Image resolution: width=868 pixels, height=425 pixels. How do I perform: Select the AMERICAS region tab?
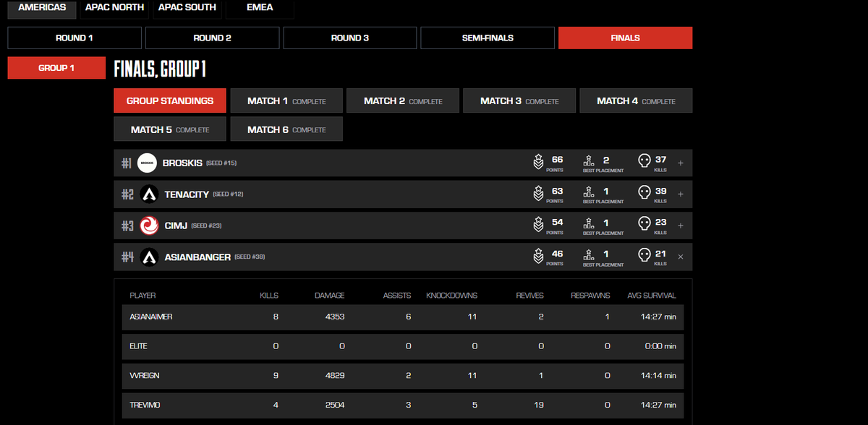[x=42, y=8]
